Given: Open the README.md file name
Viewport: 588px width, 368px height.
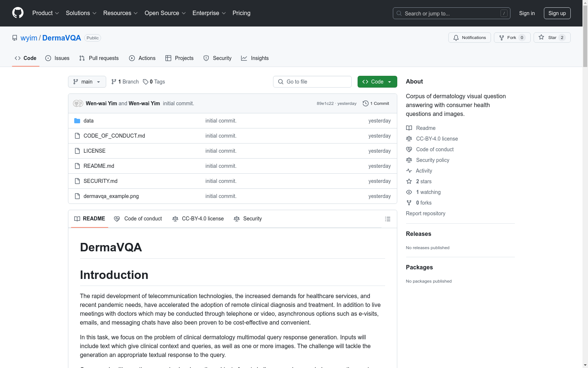Looking at the screenshot, I should coord(99,166).
